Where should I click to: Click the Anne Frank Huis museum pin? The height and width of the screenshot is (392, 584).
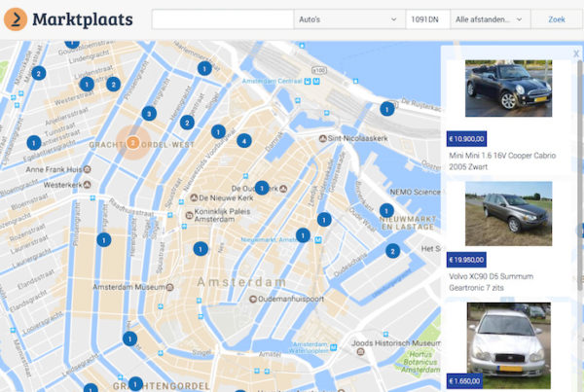(x=87, y=169)
